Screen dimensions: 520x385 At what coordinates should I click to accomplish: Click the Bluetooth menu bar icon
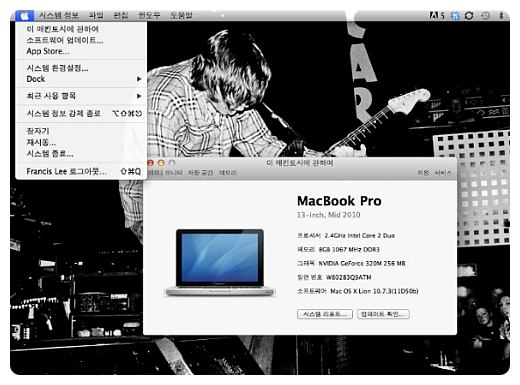(501, 15)
